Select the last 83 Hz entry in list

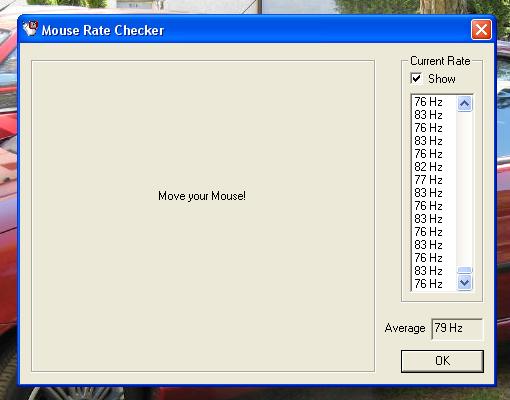coord(434,271)
